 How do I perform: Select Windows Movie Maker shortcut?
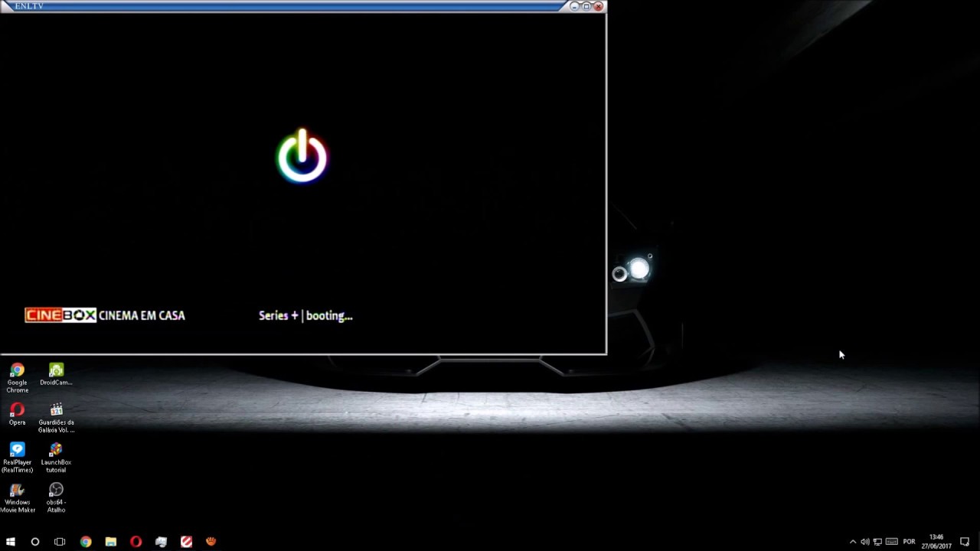pos(17,497)
